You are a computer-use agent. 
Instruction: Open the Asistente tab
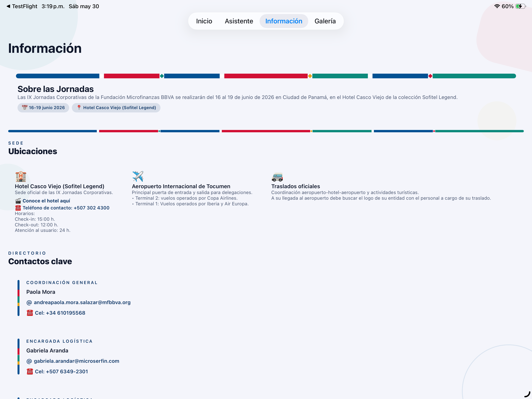click(239, 21)
